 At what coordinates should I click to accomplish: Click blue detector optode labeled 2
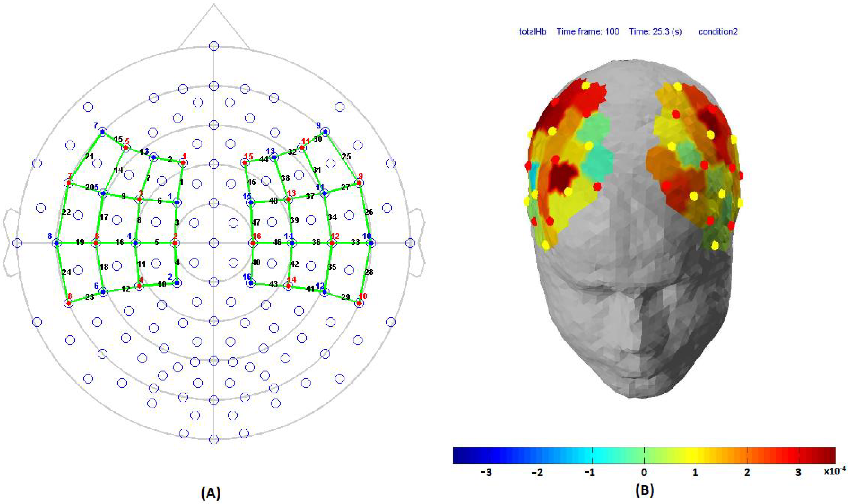[177, 282]
